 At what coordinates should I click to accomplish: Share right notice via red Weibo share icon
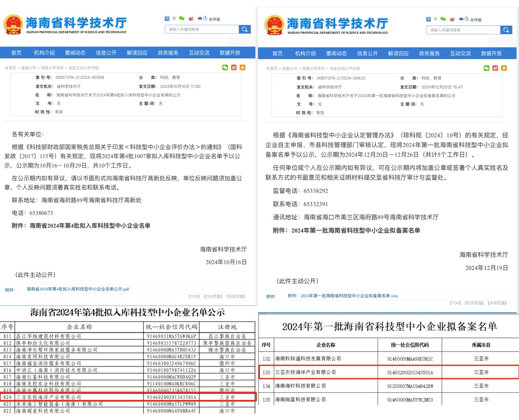click(x=495, y=68)
